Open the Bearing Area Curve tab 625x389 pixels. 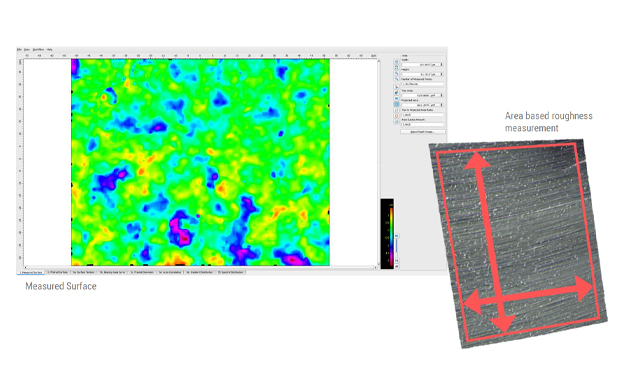[113, 272]
